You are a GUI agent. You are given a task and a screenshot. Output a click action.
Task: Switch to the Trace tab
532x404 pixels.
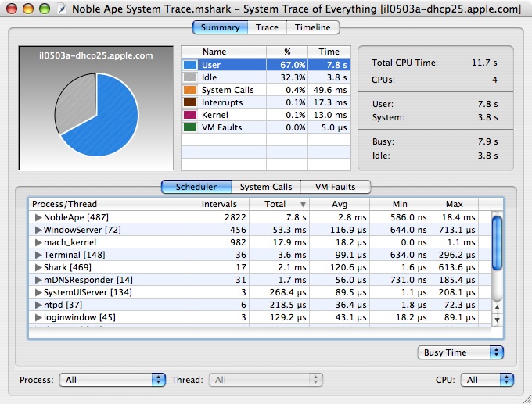coord(267,27)
